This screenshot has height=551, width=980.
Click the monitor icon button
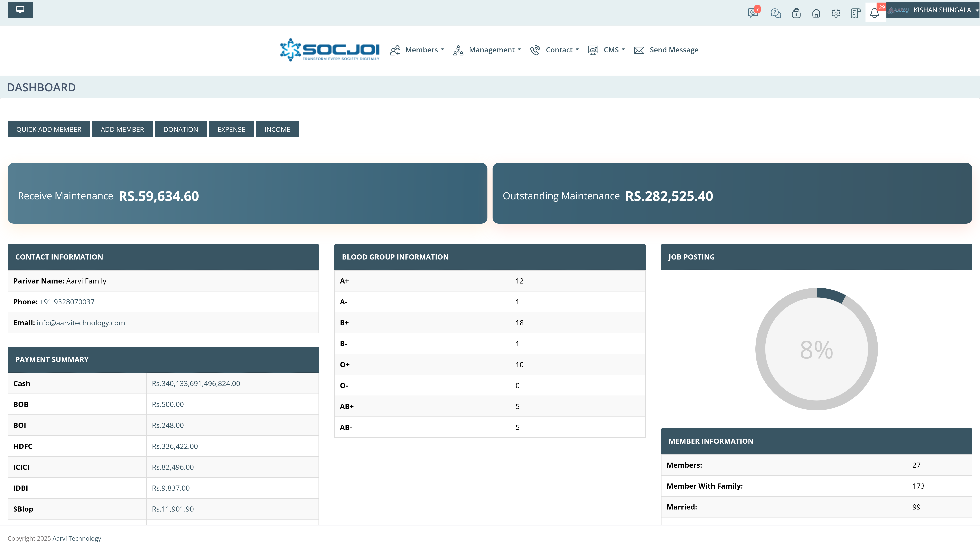pos(20,10)
